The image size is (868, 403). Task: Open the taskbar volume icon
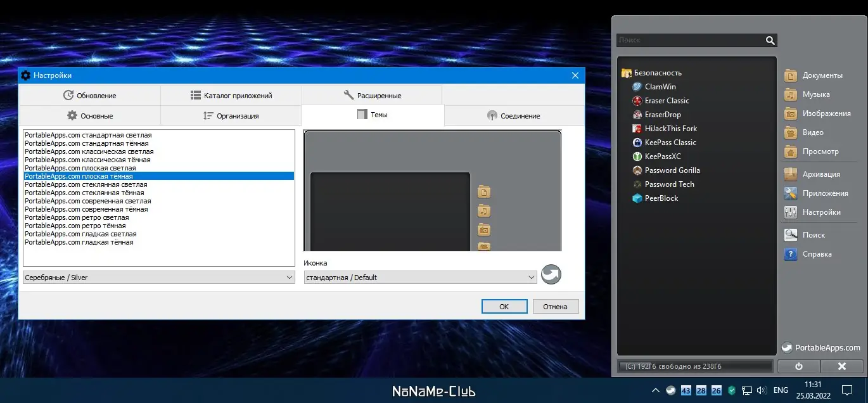[762, 390]
